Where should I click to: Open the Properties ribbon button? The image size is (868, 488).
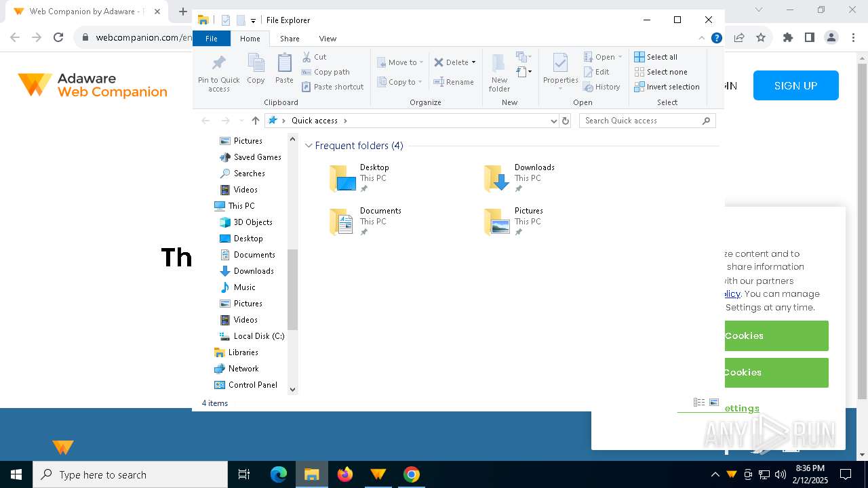[x=560, y=70]
